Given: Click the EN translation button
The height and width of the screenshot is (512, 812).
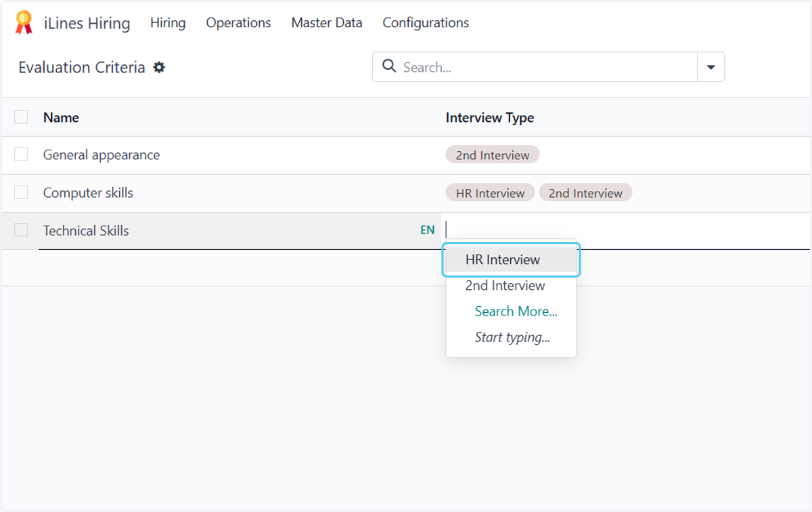Looking at the screenshot, I should pos(427,230).
